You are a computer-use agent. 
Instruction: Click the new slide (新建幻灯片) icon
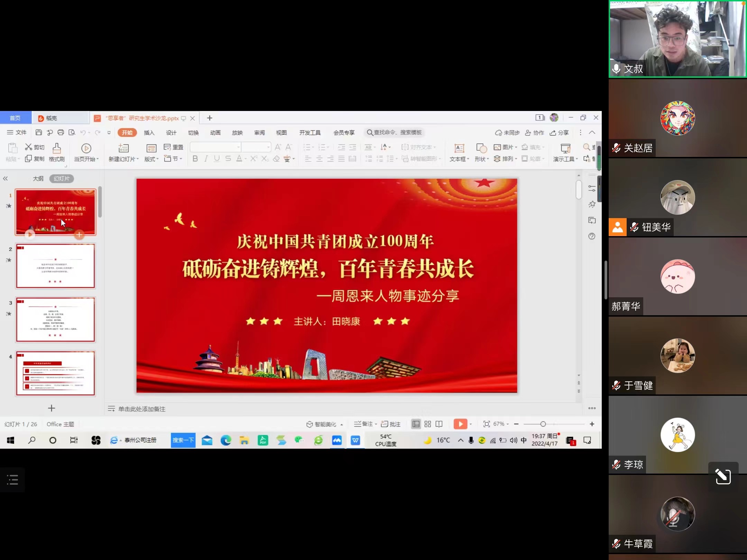123,149
